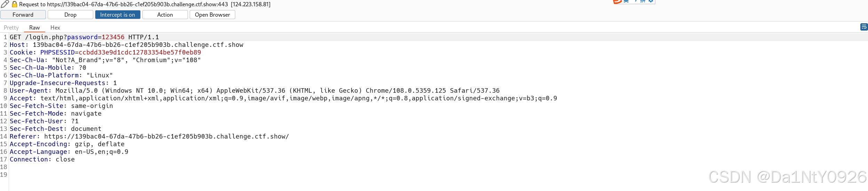
Task: Switch to the Hex view tab
Action: (55, 27)
